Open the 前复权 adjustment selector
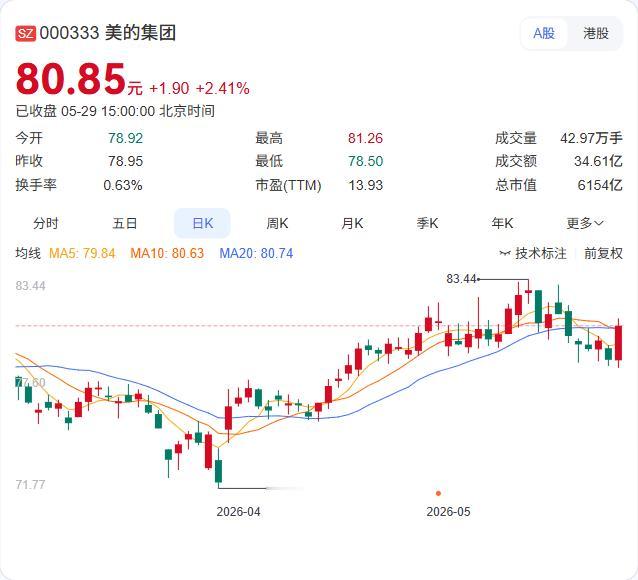Viewport: 638px width, 580px height. pyautogui.click(x=603, y=253)
